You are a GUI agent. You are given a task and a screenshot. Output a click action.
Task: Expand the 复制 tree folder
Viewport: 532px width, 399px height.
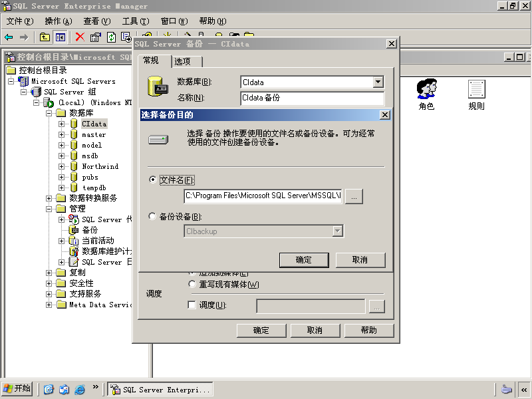(49, 273)
